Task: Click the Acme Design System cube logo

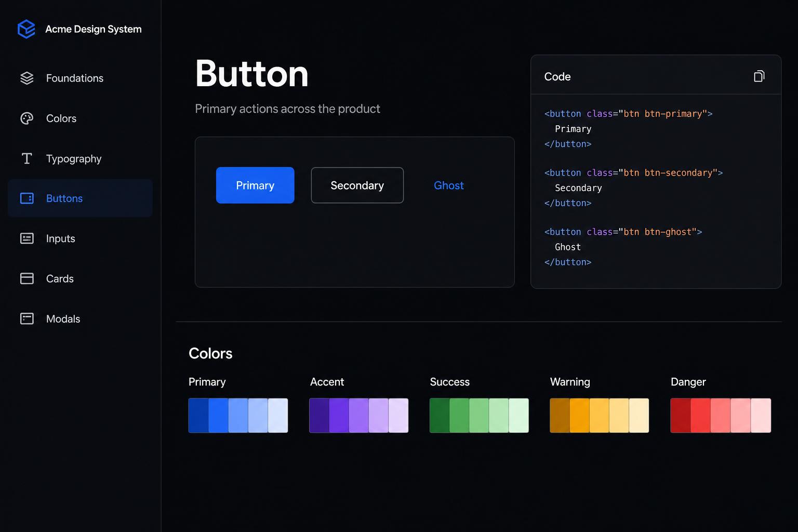Action: pyautogui.click(x=26, y=29)
